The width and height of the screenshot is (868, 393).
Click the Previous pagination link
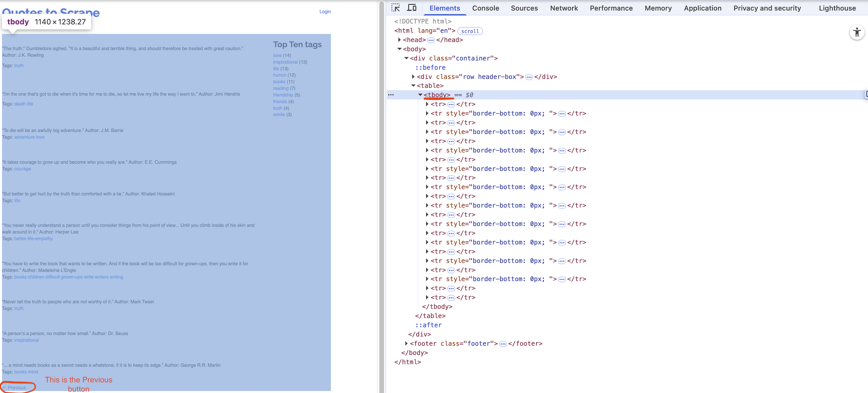[16, 388]
